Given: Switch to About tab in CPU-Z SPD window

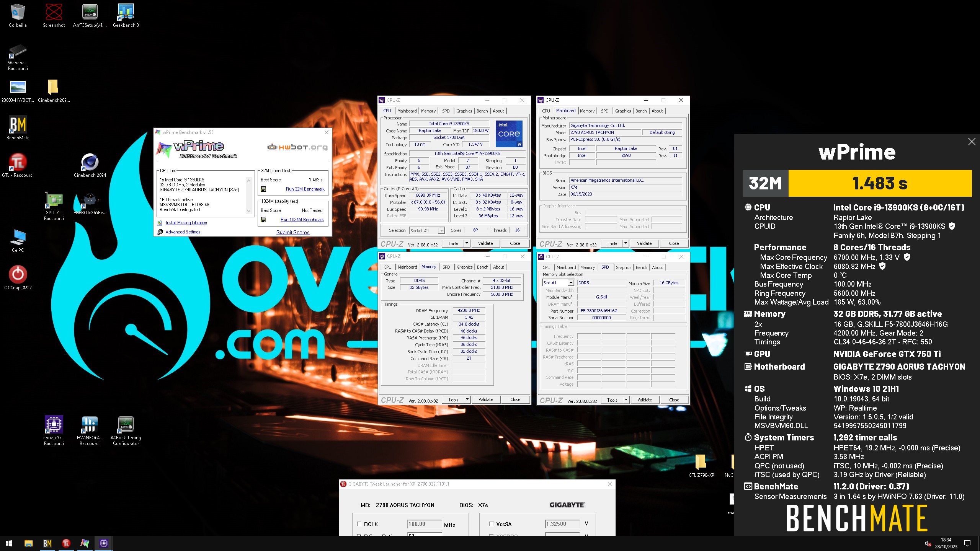Looking at the screenshot, I should click(x=657, y=267).
